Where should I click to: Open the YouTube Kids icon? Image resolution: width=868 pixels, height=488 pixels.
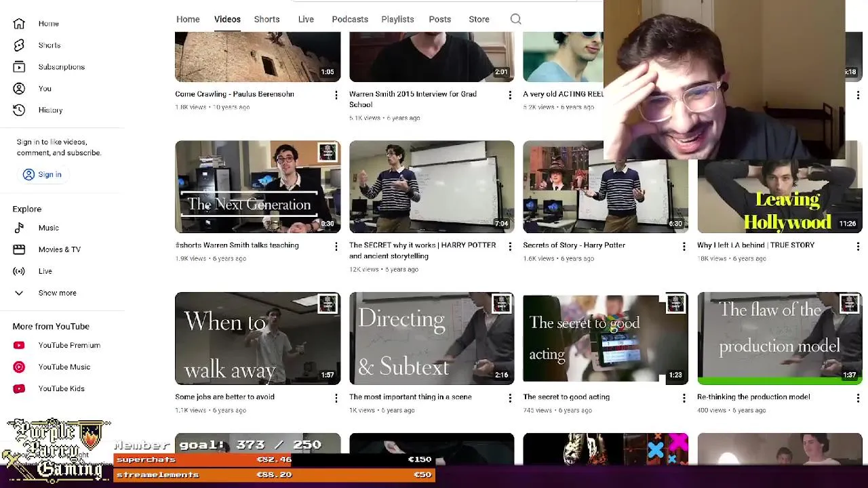coord(19,389)
